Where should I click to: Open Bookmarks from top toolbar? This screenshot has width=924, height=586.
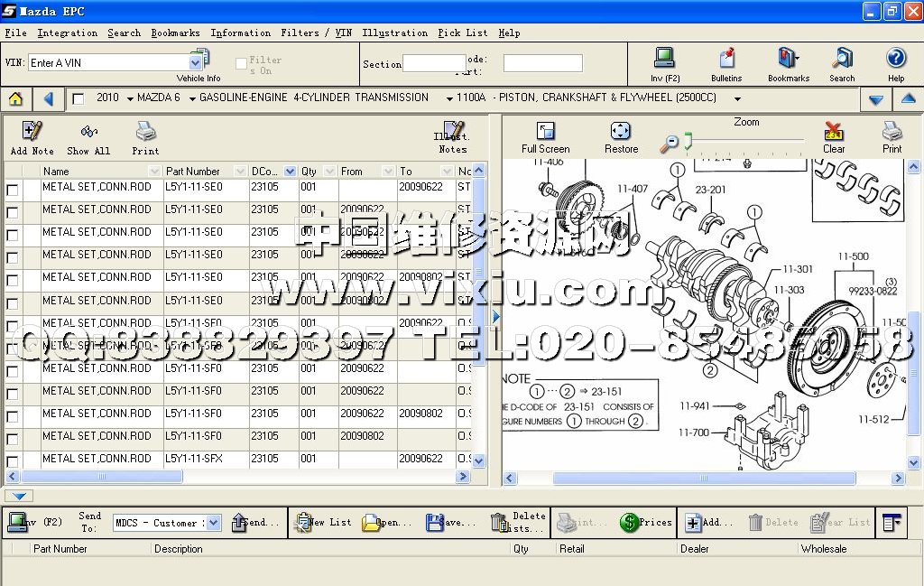[788, 59]
